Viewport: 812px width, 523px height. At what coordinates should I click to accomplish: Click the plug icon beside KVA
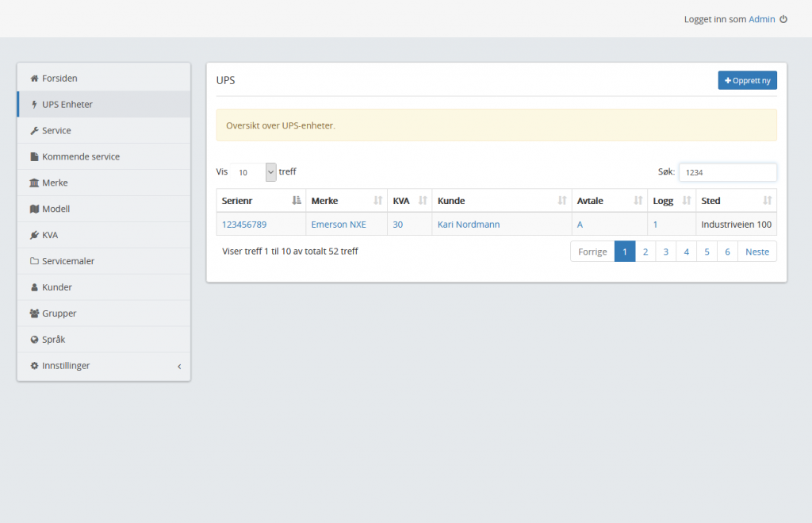click(x=34, y=236)
